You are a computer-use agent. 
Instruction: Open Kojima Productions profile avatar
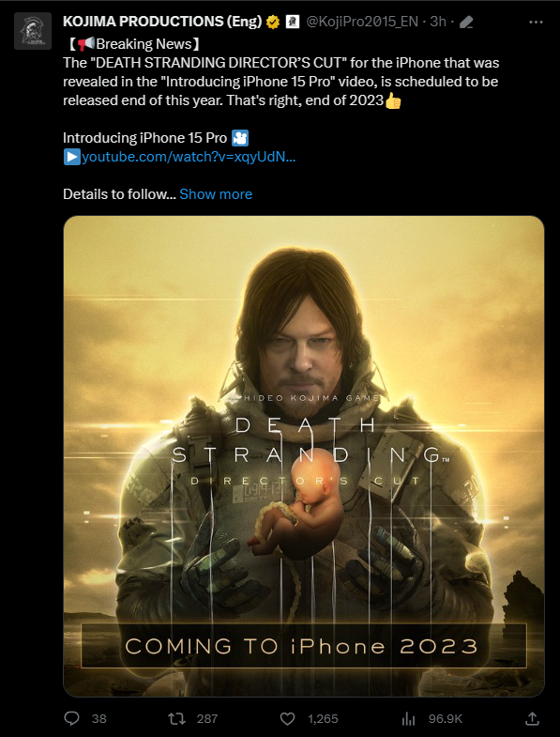(x=33, y=31)
